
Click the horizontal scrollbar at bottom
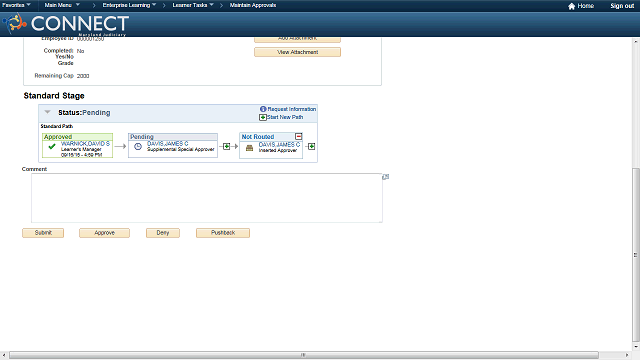point(304,355)
